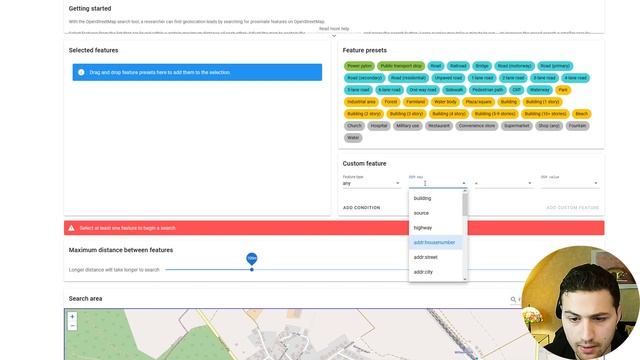This screenshot has width=640, height=360.
Task: Select the Railroad preset chip
Action: 458,66
